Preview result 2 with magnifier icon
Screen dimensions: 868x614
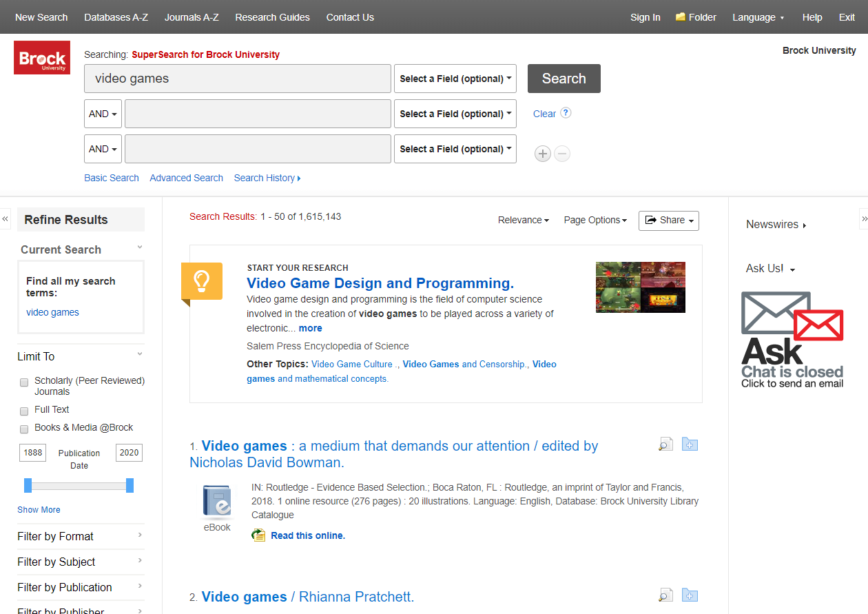tap(665, 595)
